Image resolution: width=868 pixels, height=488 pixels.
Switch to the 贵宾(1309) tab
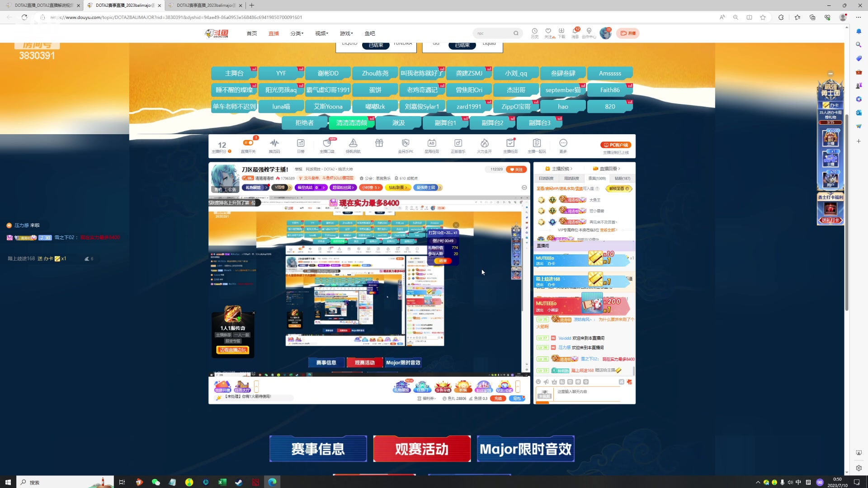[597, 178]
